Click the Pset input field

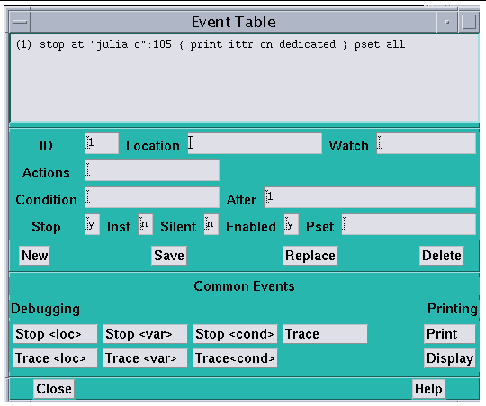click(409, 224)
